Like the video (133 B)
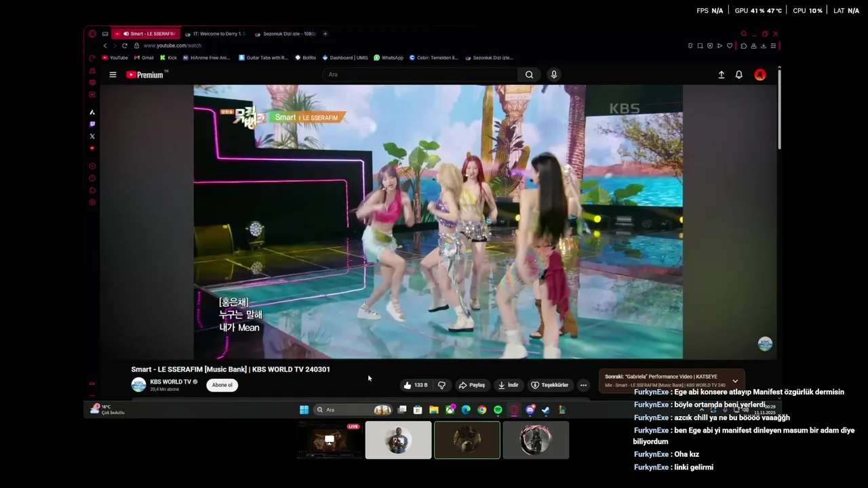Viewport: 868px width, 488px height. coord(415,385)
